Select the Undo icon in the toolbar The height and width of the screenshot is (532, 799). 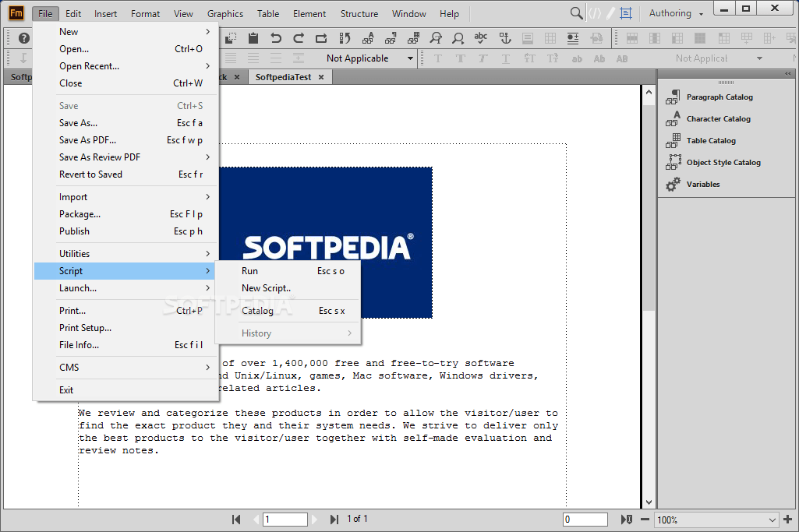[276, 37]
